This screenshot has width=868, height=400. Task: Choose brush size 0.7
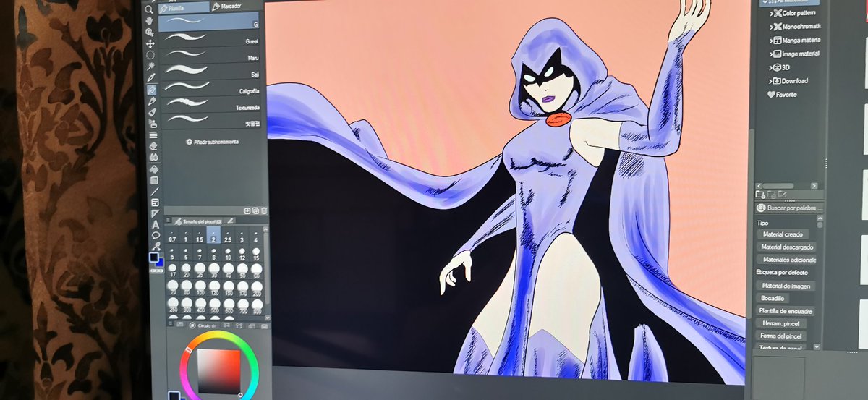[x=172, y=236]
